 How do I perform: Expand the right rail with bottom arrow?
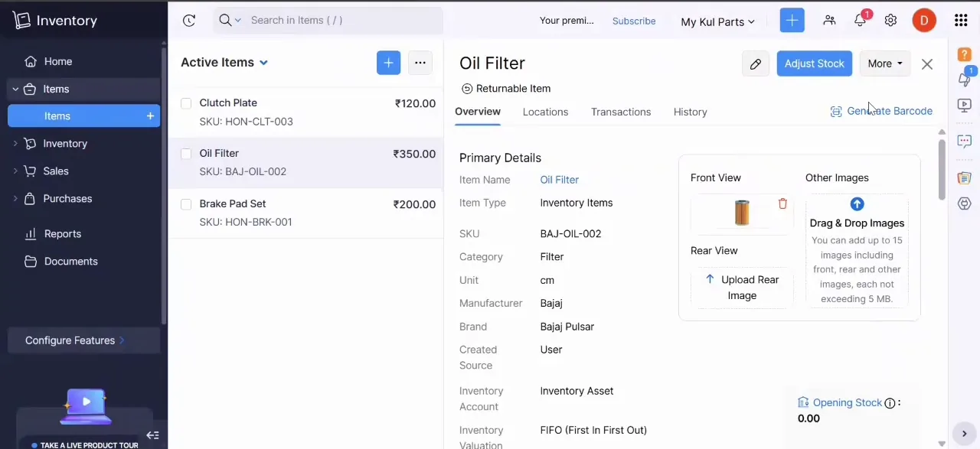click(x=965, y=434)
